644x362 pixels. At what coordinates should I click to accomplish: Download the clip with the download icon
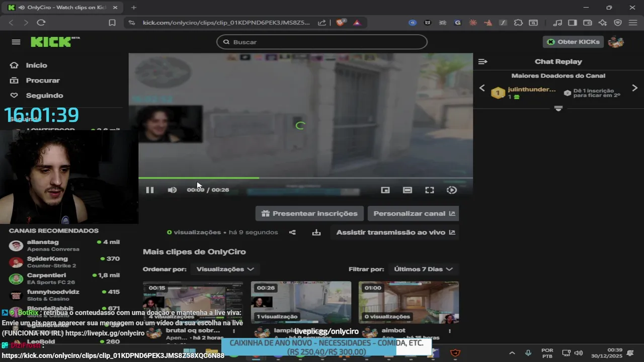(x=316, y=232)
